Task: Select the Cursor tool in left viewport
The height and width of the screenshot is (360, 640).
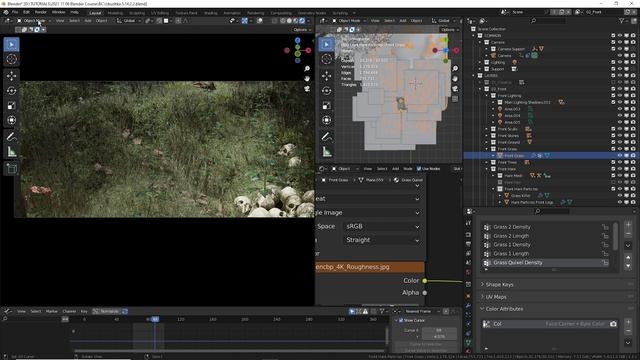Action: tap(11, 59)
